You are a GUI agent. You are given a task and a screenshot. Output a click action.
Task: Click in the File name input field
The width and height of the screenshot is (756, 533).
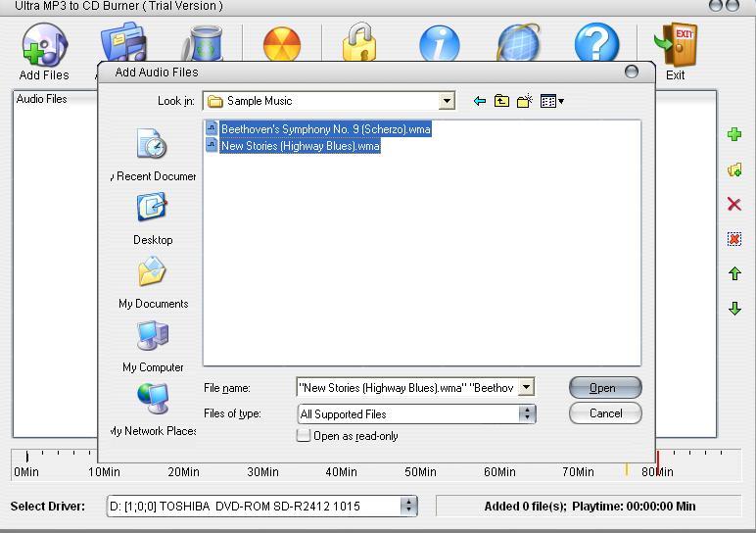tap(407, 387)
